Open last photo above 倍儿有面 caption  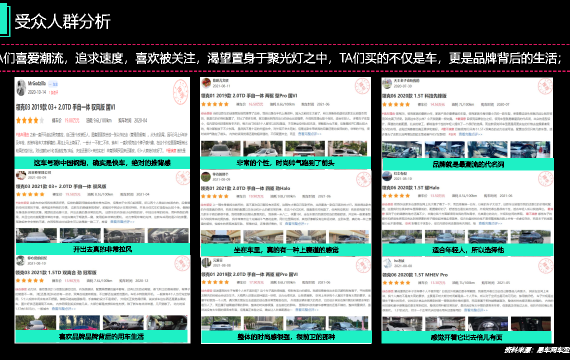[531, 324]
